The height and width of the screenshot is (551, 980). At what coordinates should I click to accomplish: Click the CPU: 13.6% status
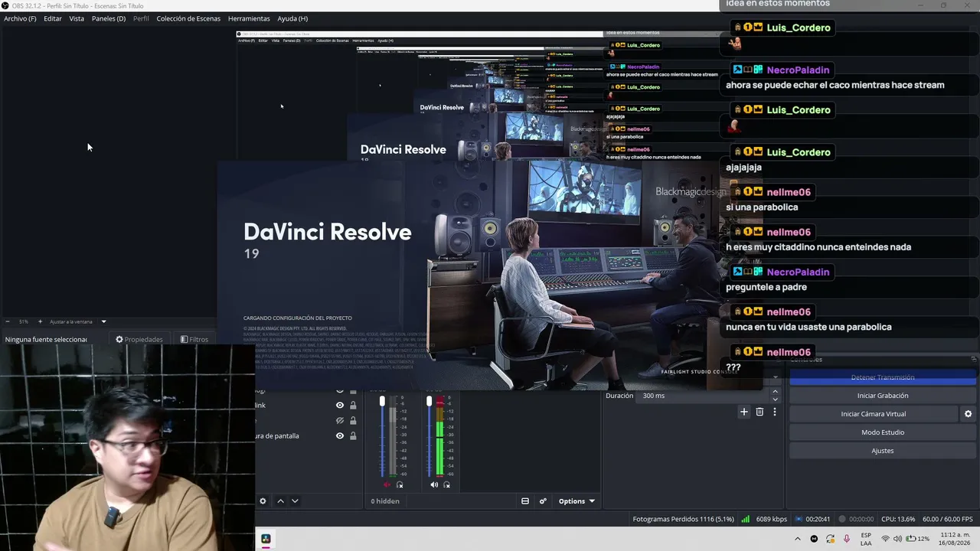[x=898, y=519]
